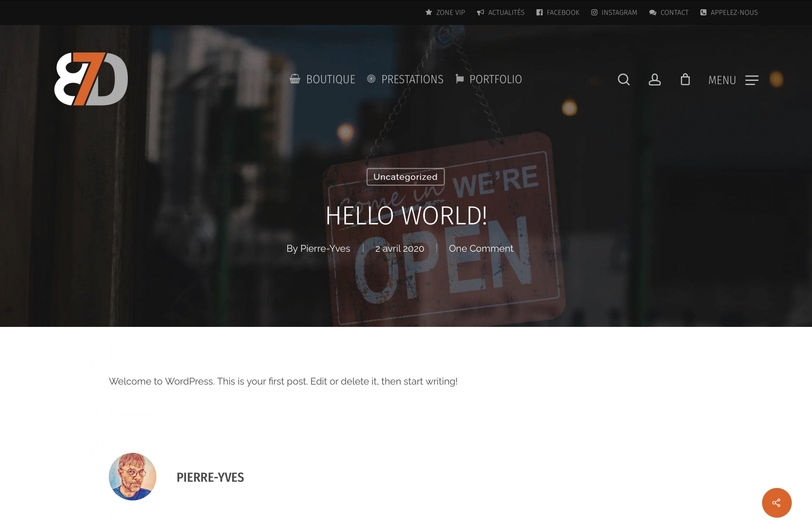Open the Facebook link in the top bar
The image size is (812, 526).
(558, 12)
